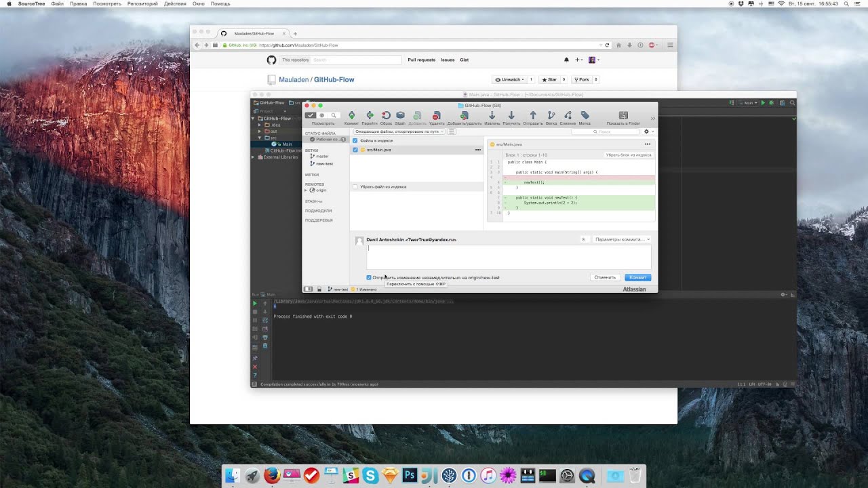
Task: Open Issues link on GitHub page
Action: (x=448, y=60)
